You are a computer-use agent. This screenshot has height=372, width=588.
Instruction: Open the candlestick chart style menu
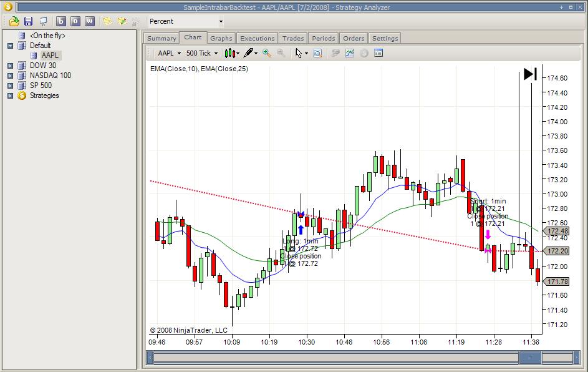[232, 53]
